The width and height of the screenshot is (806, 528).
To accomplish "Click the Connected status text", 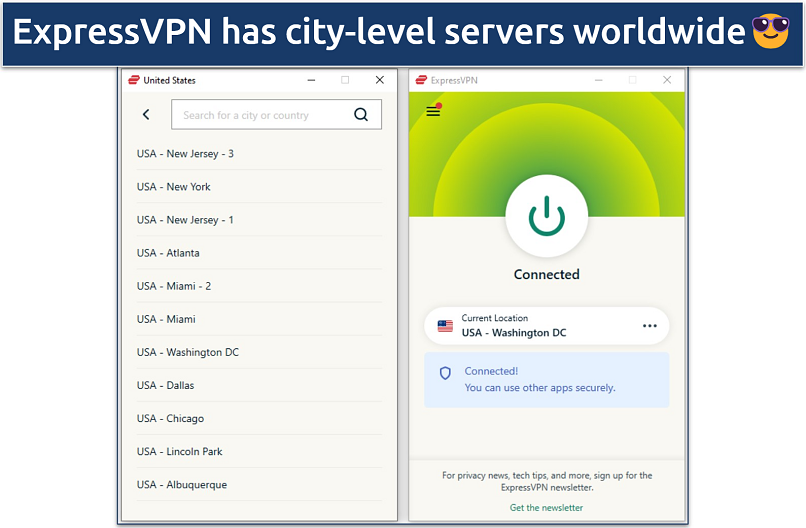I will pyautogui.click(x=546, y=275).
